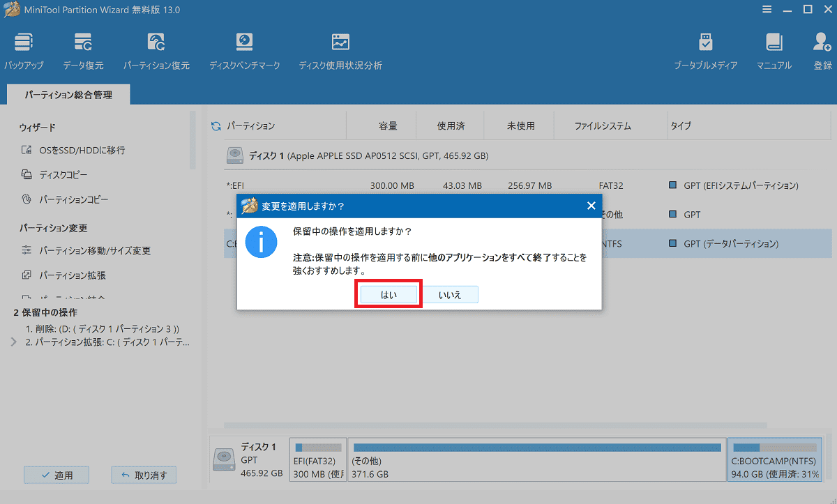The width and height of the screenshot is (837, 504).
Task: Select (その他) 371.6 GB disk map block
Action: 536,459
